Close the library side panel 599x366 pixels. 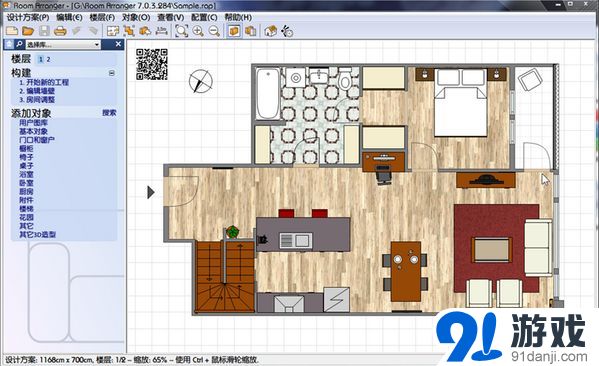click(118, 44)
